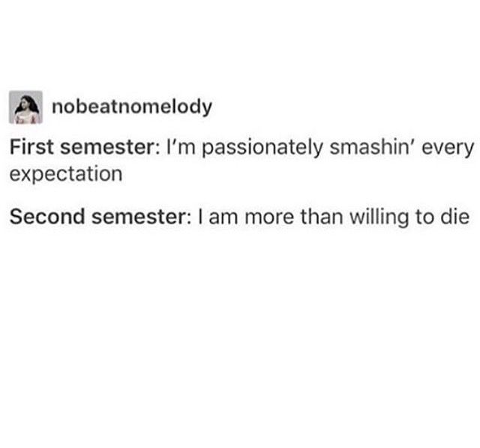Click the word "more" in second semester line

(x=269, y=218)
